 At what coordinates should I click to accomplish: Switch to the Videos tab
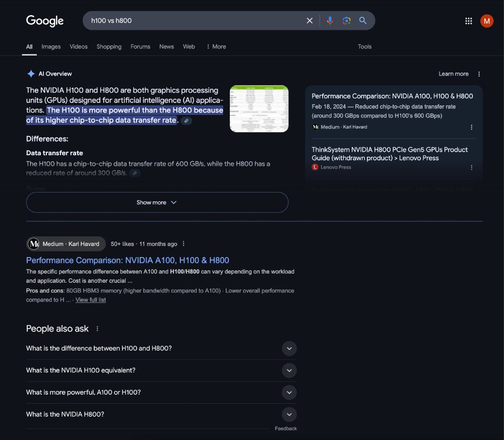pyautogui.click(x=79, y=46)
